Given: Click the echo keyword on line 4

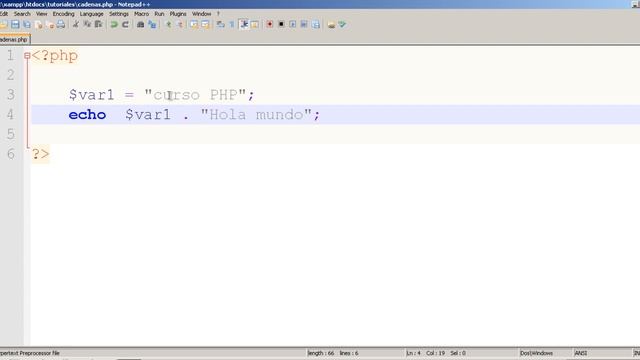Looking at the screenshot, I should 87,114.
